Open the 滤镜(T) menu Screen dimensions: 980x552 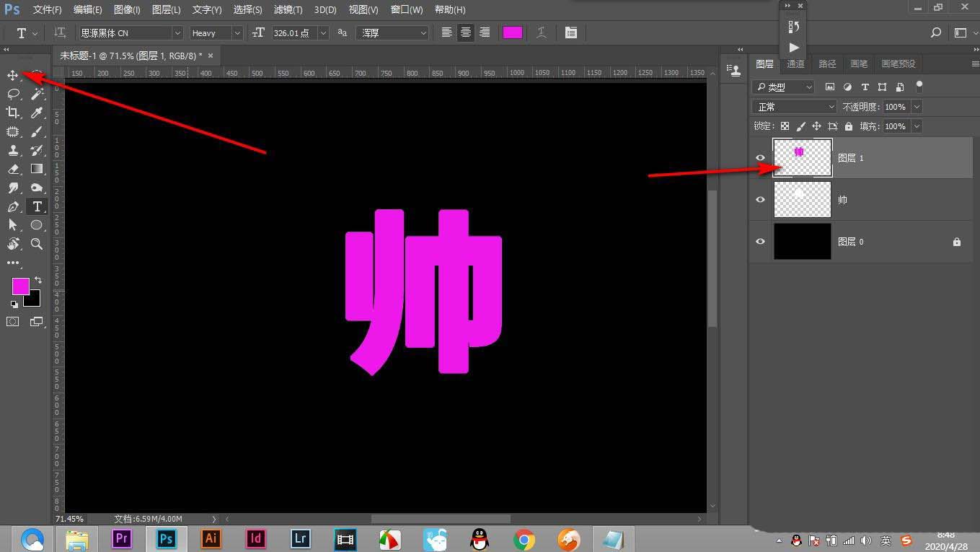(288, 10)
